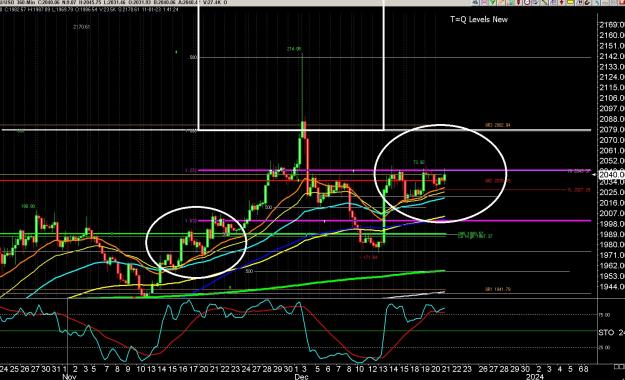Click the Nov month label on the time axis
The width and height of the screenshot is (625, 380).
[69, 377]
